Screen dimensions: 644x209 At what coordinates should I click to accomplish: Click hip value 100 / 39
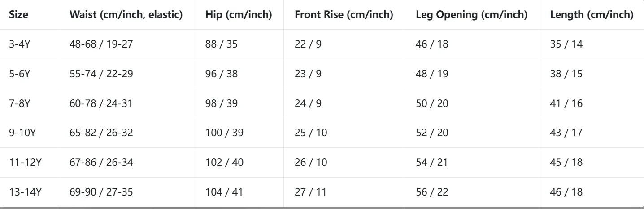click(x=224, y=133)
